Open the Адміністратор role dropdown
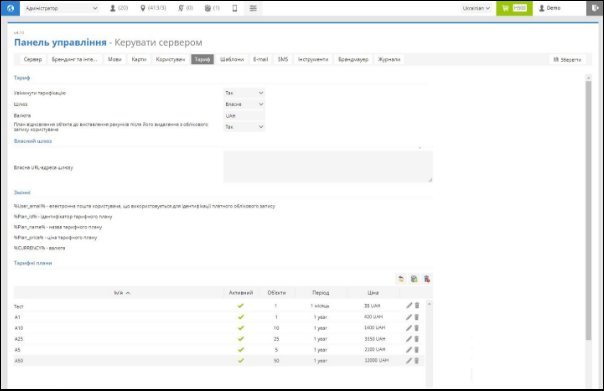This screenshot has width=604, height=391. tap(61, 8)
